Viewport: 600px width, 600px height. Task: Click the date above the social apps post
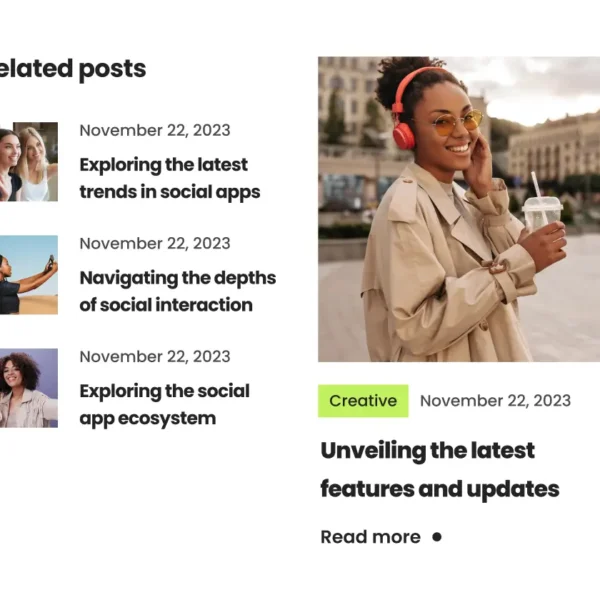click(x=155, y=130)
